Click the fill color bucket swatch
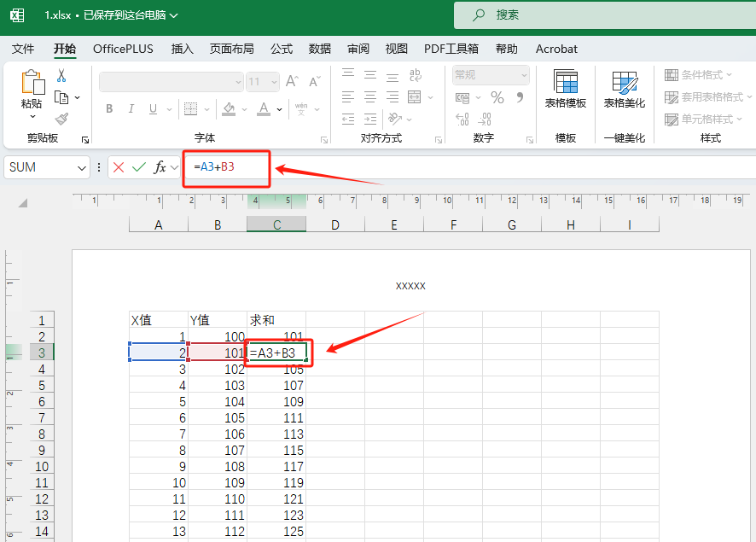Screen dimensions: 756x542 (228, 108)
